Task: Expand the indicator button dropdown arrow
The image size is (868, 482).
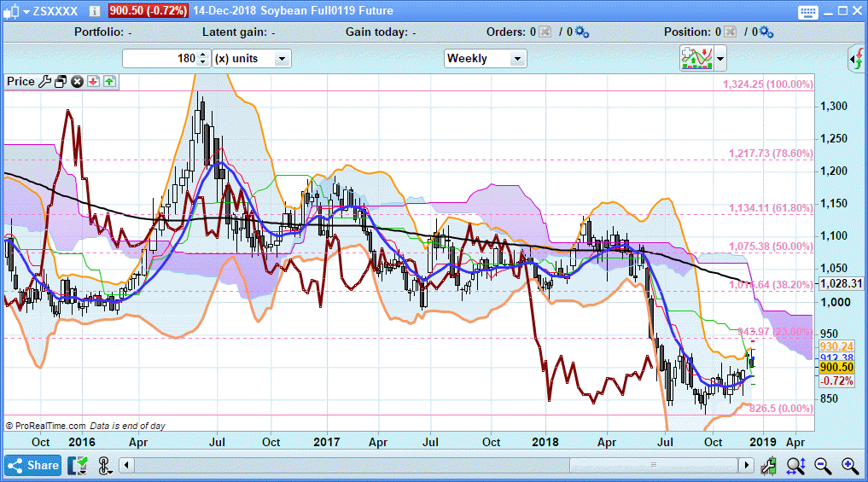Action: [720, 58]
